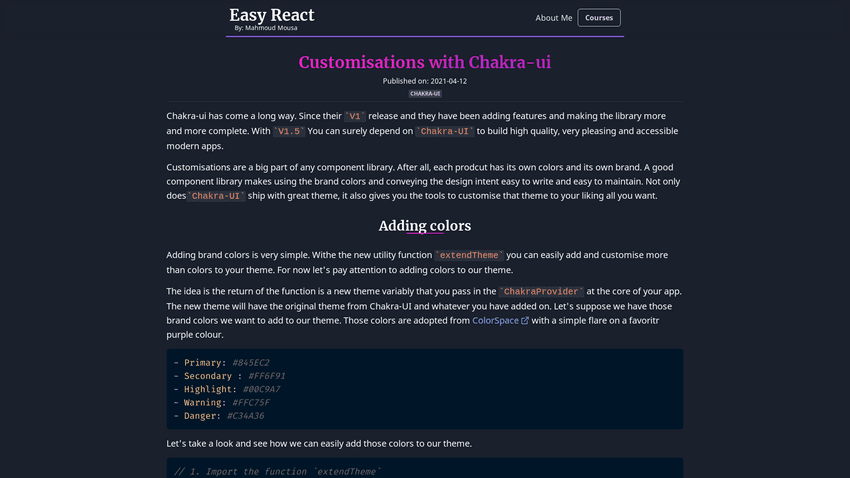Open the About Me page
This screenshot has width=850, height=478.
pos(553,18)
